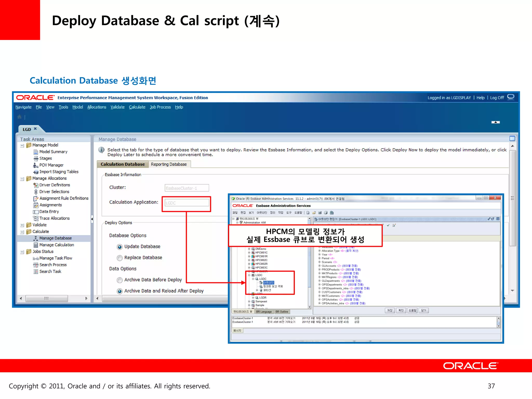Click the HPCM01R application icon in Essbase tree
Screen dimensions: 532x399
253,256
